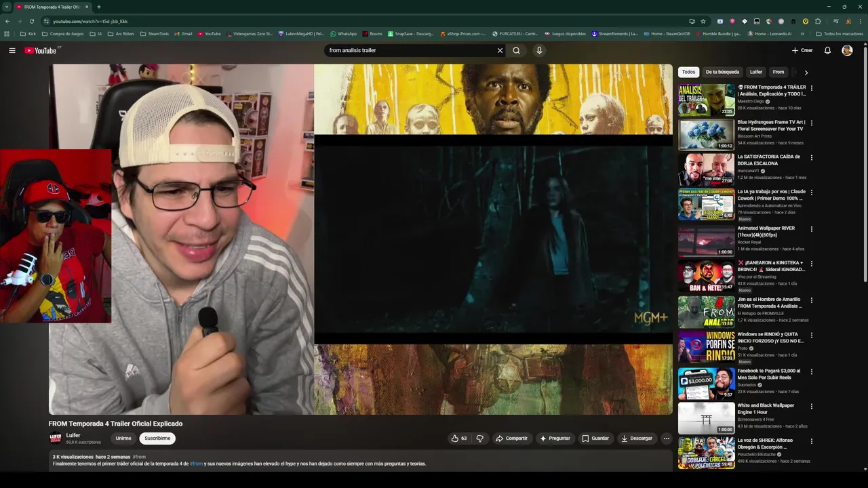Open the WhatsApp bookmark

click(x=343, y=34)
